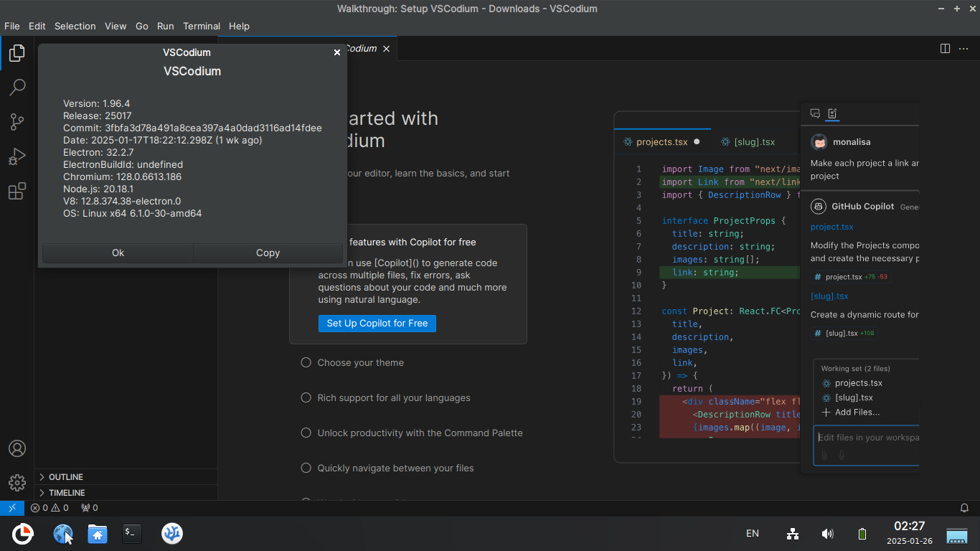
Task: Open the volume tray icon
Action: pyautogui.click(x=827, y=534)
